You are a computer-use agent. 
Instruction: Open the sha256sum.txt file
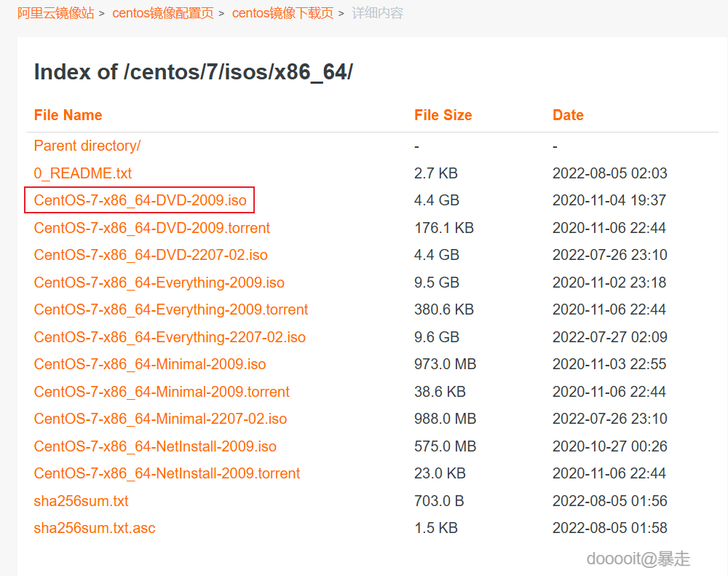[82, 501]
